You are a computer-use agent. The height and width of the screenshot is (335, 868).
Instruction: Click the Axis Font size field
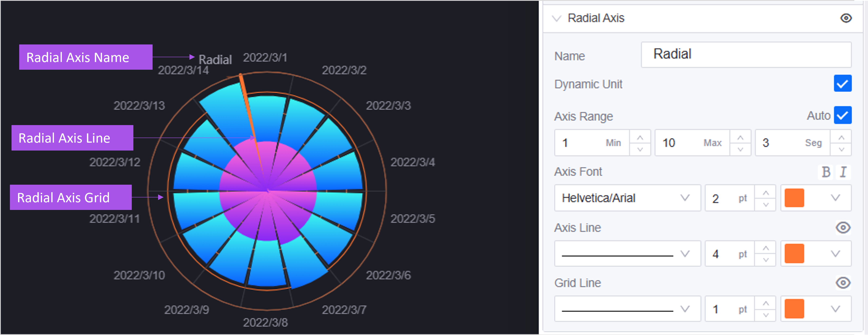click(730, 198)
